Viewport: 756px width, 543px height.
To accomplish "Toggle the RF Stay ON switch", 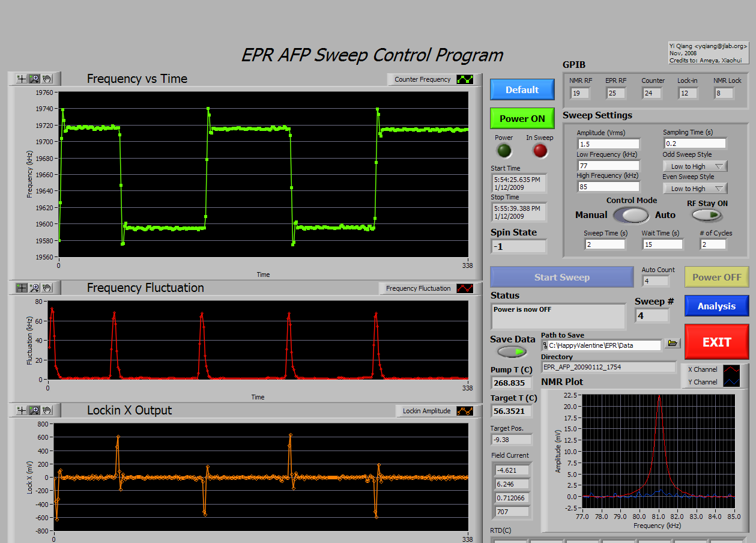I will pos(707,214).
